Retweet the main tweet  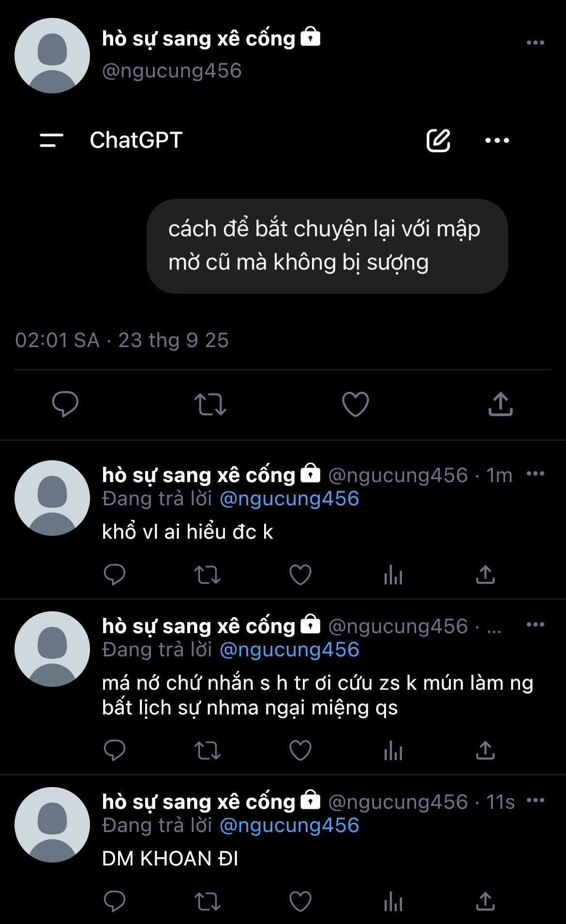click(x=210, y=404)
